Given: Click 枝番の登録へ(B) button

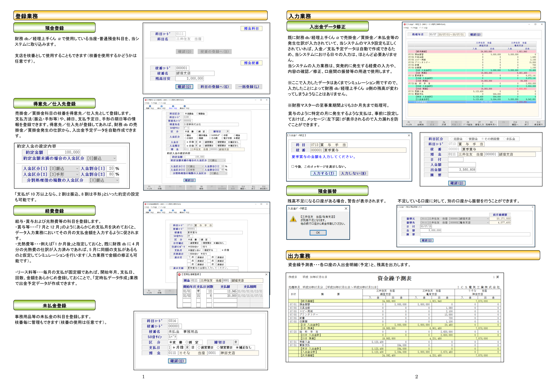Looking at the screenshot, I should pyautogui.click(x=215, y=52).
